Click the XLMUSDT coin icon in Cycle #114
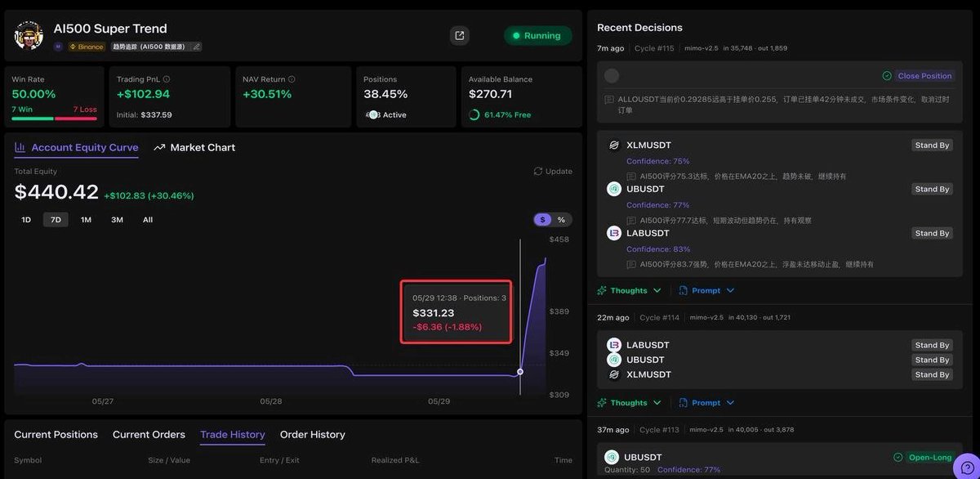 coord(614,374)
